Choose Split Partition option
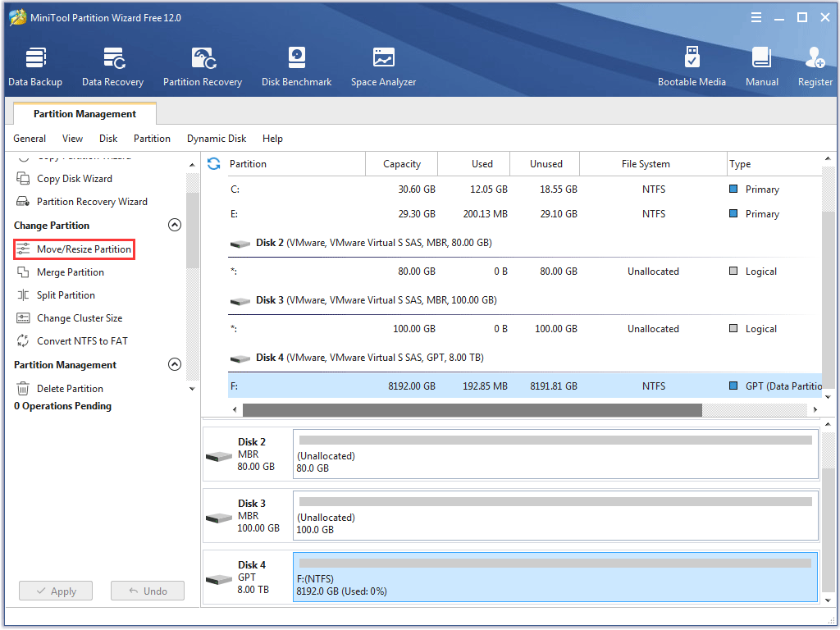The height and width of the screenshot is (630, 840). coord(66,295)
